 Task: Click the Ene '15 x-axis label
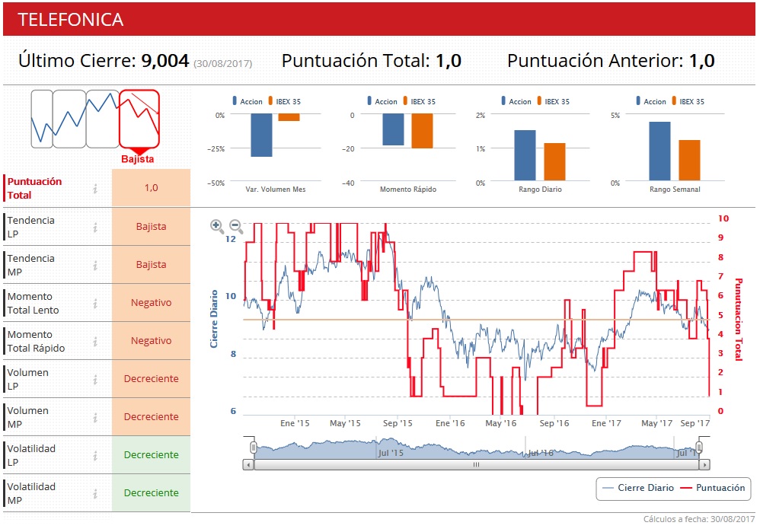(295, 423)
